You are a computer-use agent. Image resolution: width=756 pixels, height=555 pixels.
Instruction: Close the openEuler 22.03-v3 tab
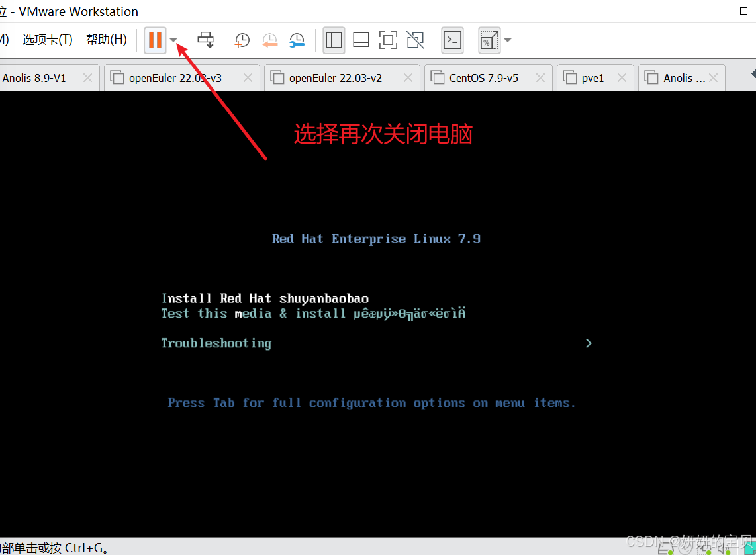tap(248, 77)
